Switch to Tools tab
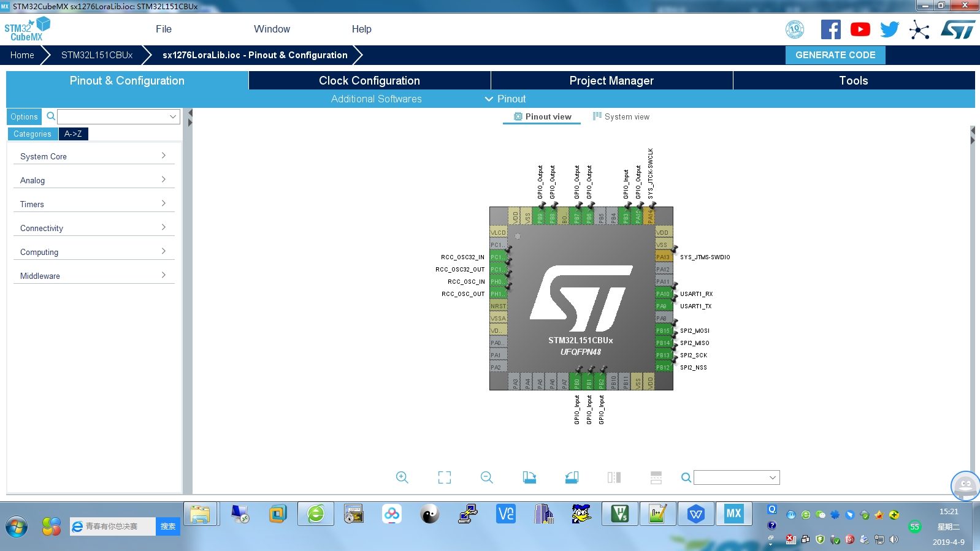 (x=854, y=80)
